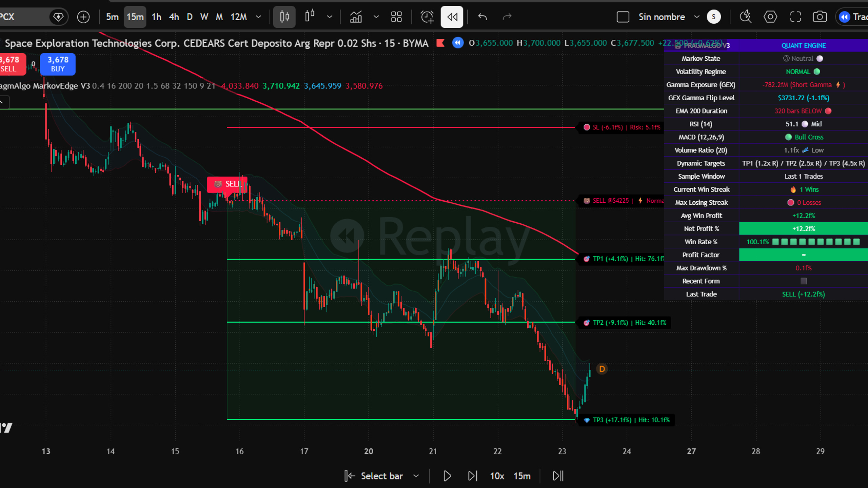Select the 5m timeframe
Viewport: 868px width, 488px height.
pos(112,17)
